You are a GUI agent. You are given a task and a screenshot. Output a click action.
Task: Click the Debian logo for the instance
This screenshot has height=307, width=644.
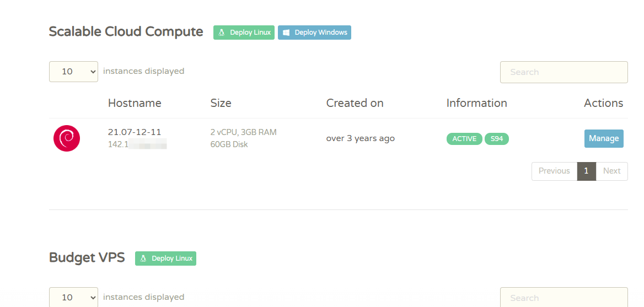click(67, 138)
